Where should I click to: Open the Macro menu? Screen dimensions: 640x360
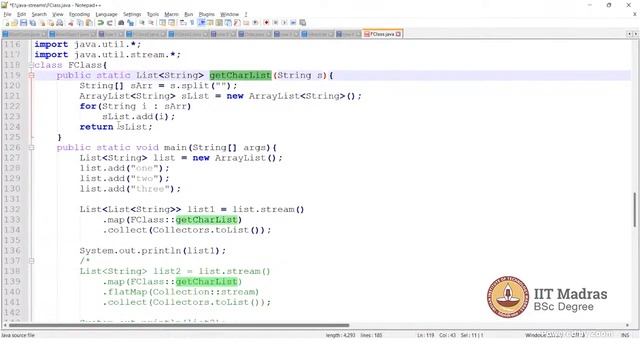pyautogui.click(x=171, y=14)
